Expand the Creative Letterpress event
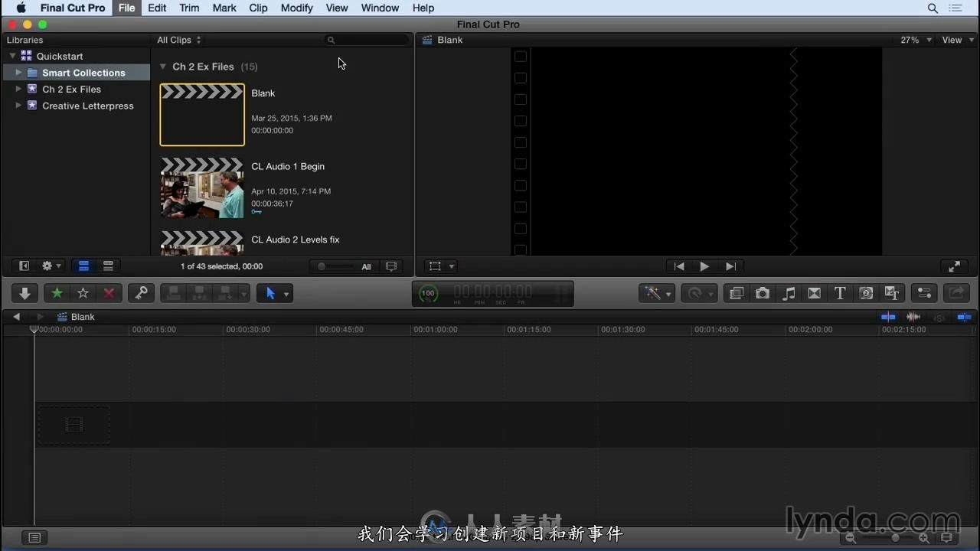The height and width of the screenshot is (551, 980). point(18,106)
